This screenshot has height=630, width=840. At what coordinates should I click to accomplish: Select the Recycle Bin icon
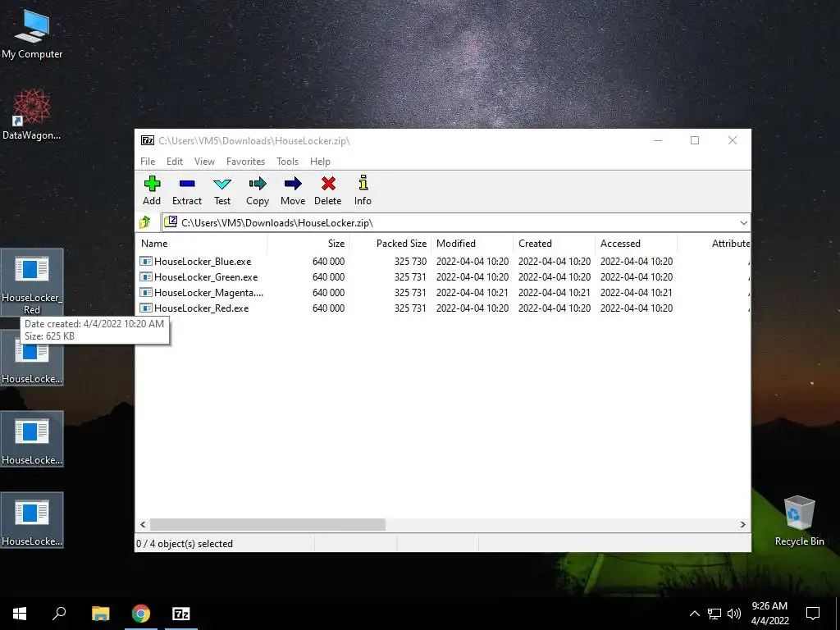(799, 520)
